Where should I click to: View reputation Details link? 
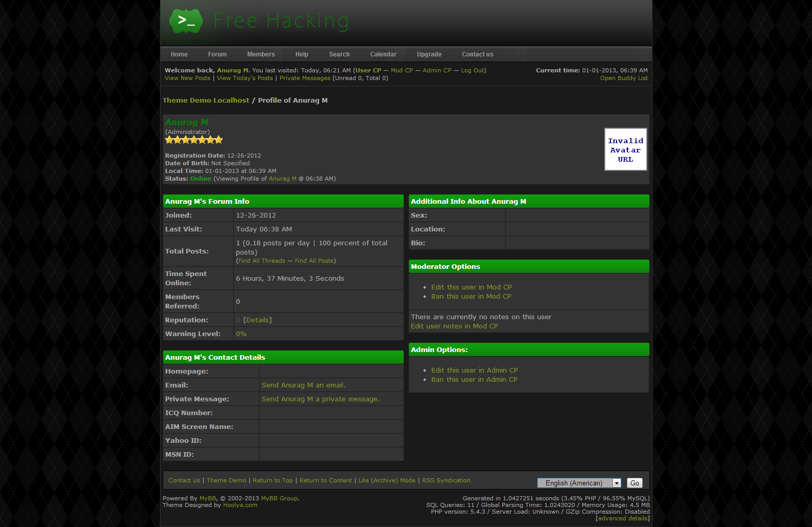(x=257, y=320)
